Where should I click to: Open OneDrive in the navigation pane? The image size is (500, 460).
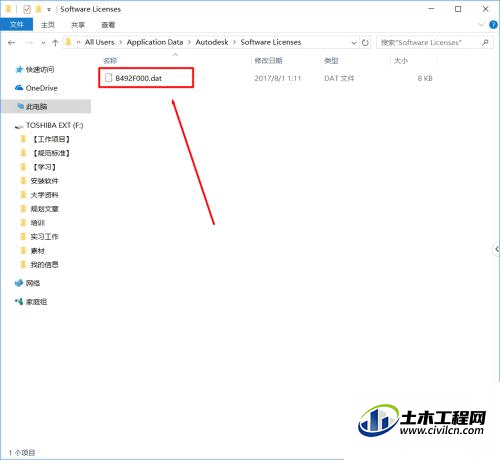(x=42, y=88)
